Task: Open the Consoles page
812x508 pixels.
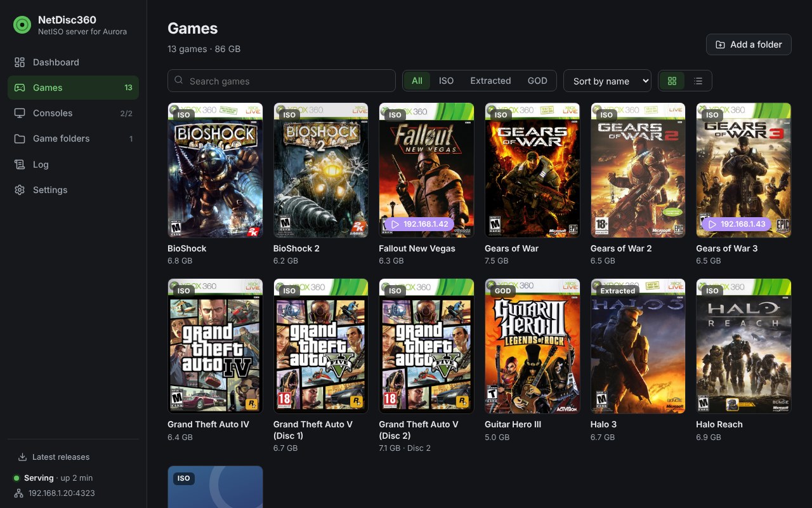Action: (x=73, y=113)
